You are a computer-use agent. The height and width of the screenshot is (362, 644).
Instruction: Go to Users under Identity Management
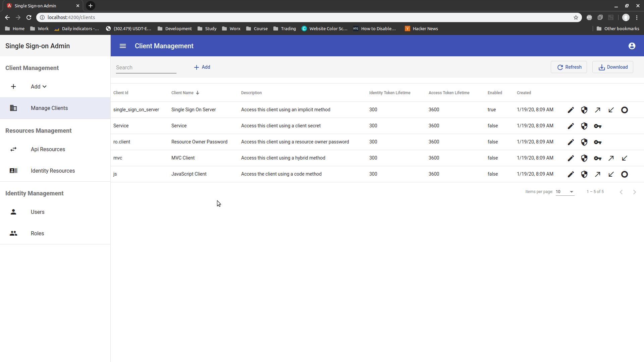click(x=38, y=212)
